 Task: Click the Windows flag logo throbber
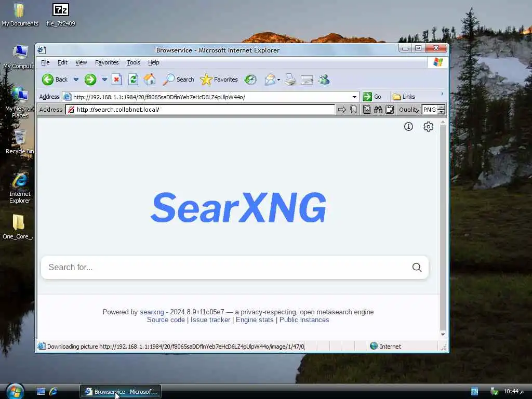point(437,62)
